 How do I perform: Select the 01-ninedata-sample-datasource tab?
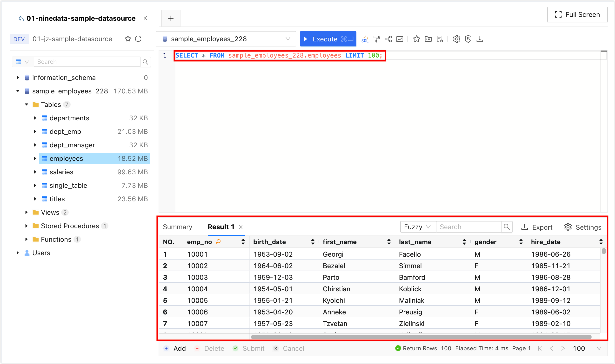tap(81, 18)
